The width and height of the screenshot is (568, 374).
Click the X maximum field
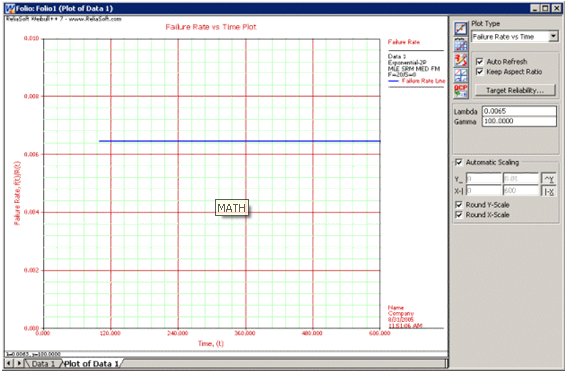pos(521,191)
